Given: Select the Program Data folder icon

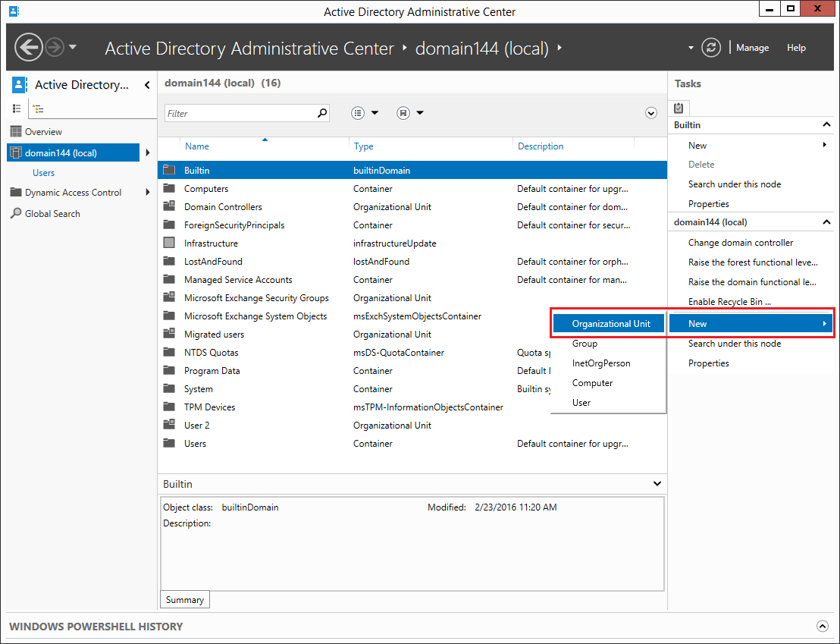Looking at the screenshot, I should 169,370.
